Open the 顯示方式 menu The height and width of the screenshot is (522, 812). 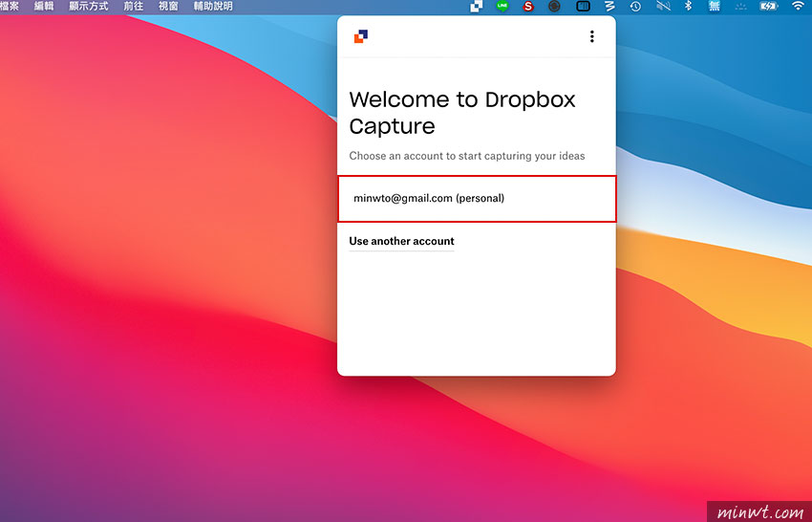tap(89, 7)
